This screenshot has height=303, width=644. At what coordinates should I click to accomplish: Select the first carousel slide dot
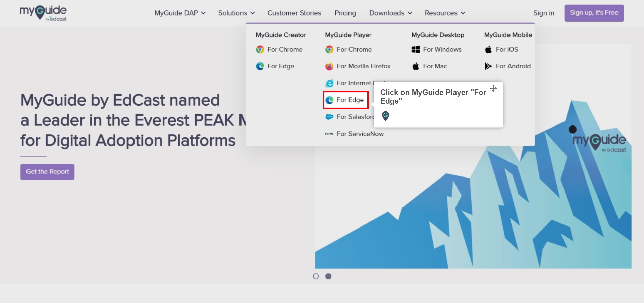click(x=316, y=276)
